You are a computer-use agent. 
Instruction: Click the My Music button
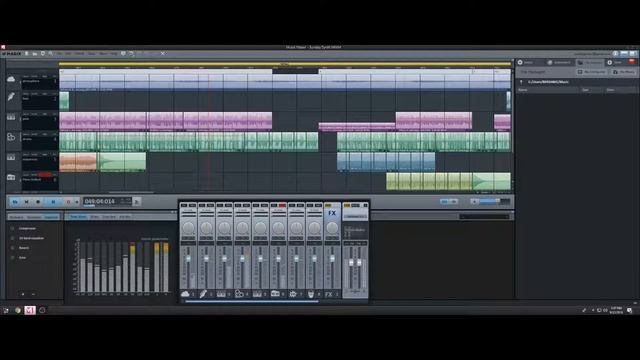(623, 72)
